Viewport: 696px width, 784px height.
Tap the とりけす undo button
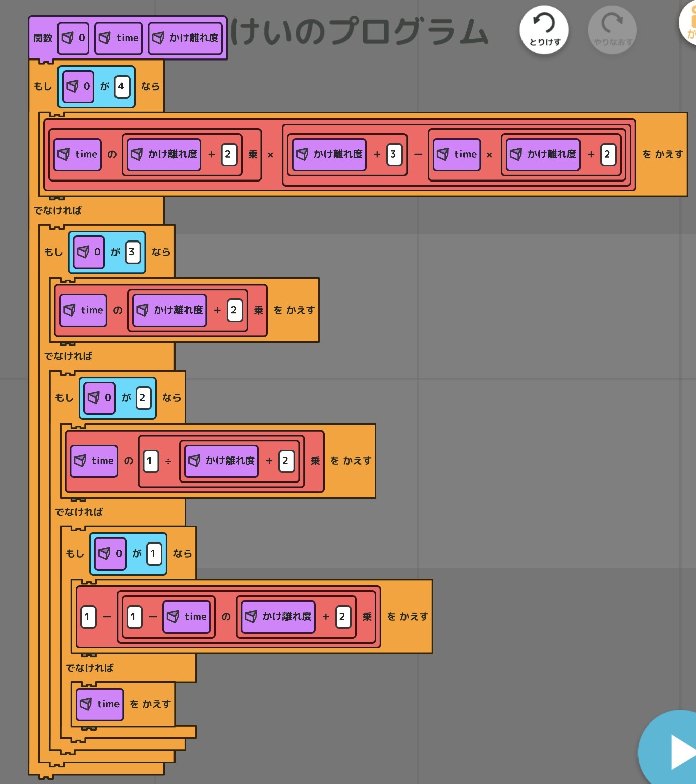coord(544,30)
